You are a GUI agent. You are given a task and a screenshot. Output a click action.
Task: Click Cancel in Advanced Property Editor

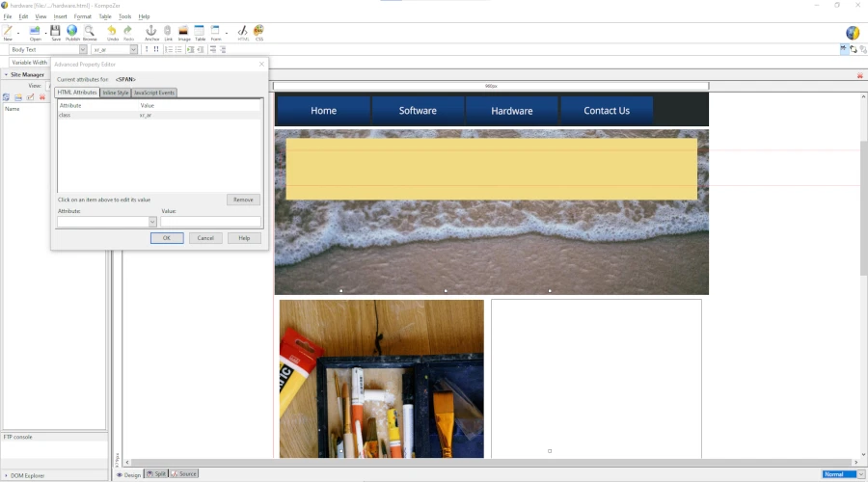[x=205, y=238]
